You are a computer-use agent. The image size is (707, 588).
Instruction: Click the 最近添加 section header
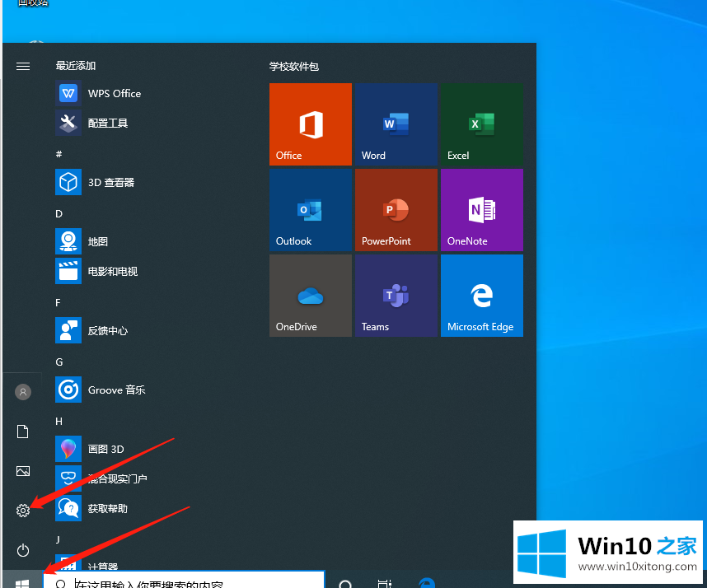(x=76, y=66)
